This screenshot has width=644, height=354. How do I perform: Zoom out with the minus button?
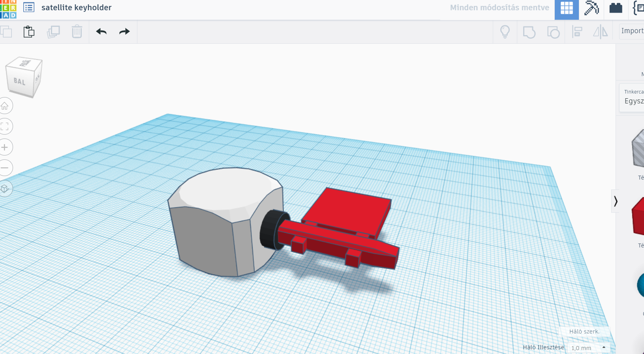[5, 168]
